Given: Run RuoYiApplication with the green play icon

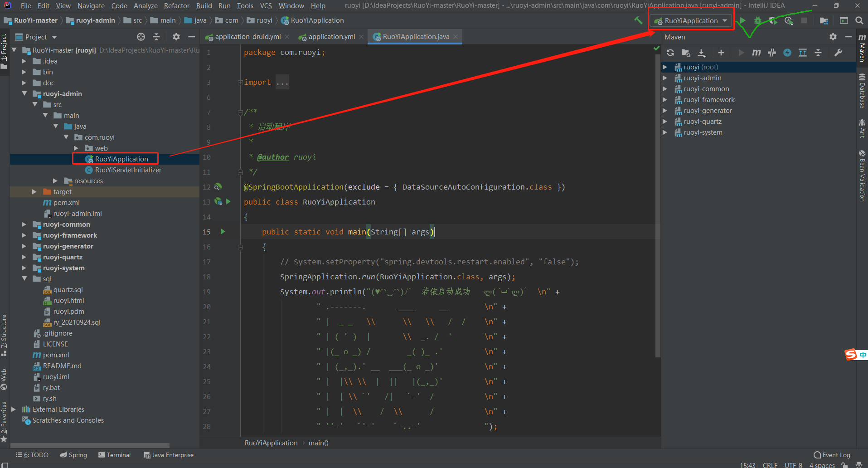Looking at the screenshot, I should click(x=742, y=21).
